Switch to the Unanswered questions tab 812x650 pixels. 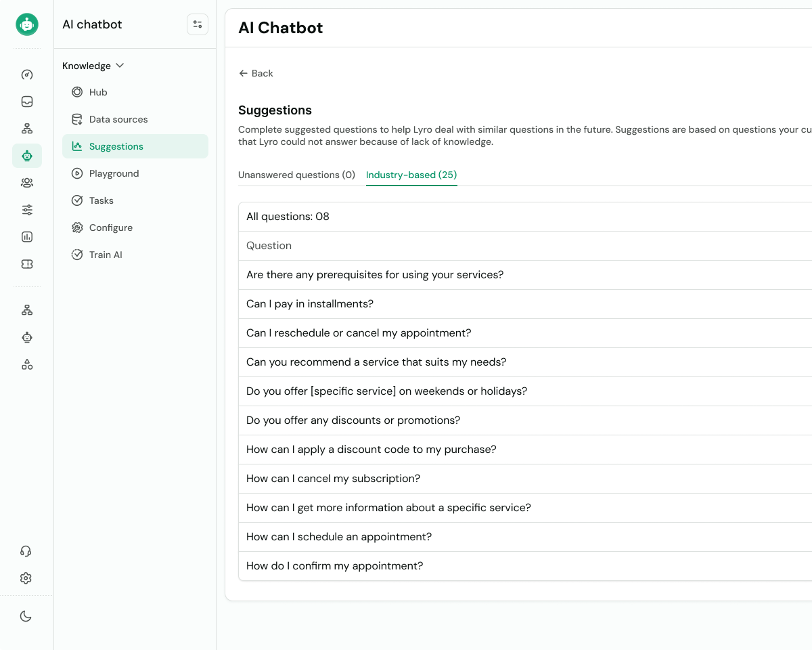296,175
